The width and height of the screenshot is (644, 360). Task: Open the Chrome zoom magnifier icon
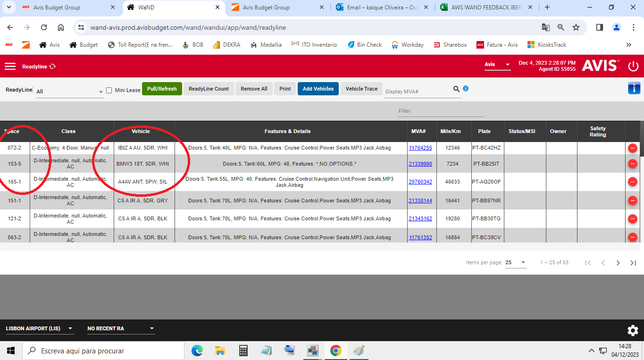(561, 27)
